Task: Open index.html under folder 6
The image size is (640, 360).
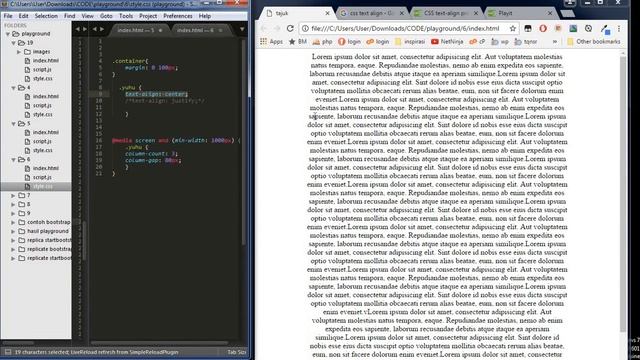Action: click(x=45, y=168)
